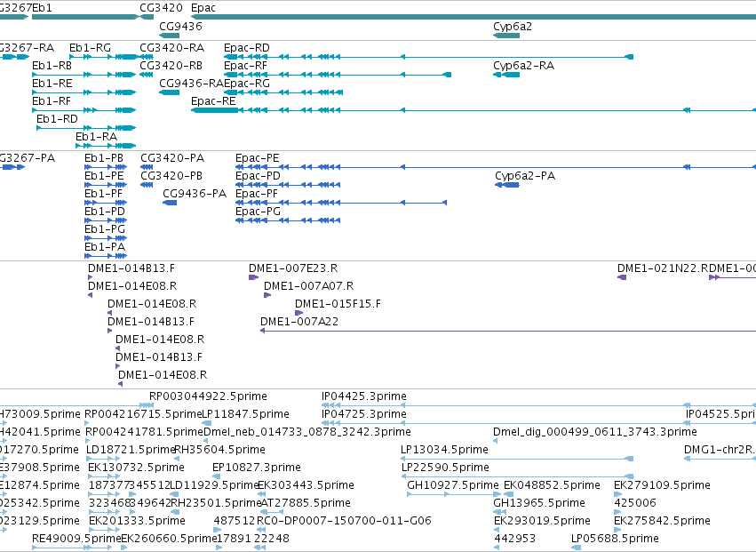Select EST label LP13034.5prime

coord(444,450)
